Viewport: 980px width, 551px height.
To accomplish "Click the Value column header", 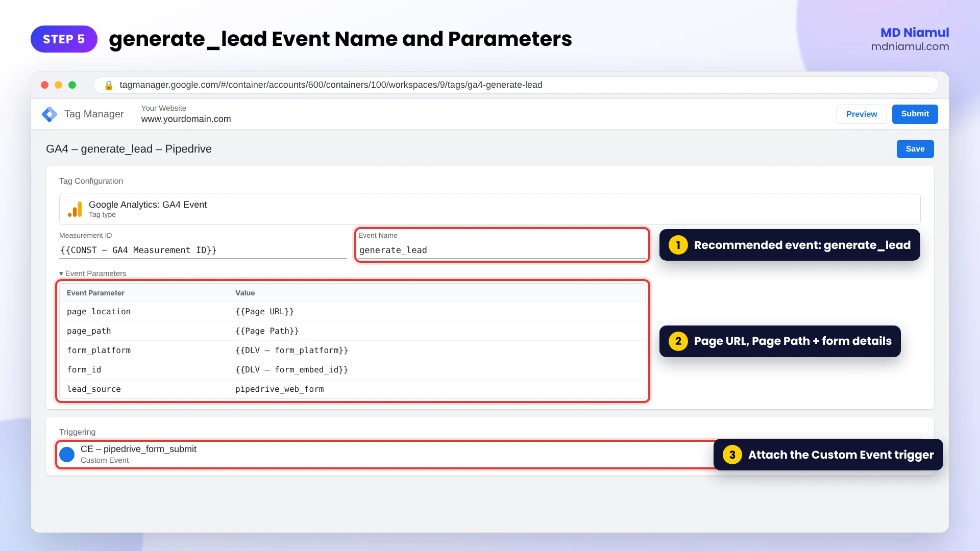I will (x=245, y=293).
